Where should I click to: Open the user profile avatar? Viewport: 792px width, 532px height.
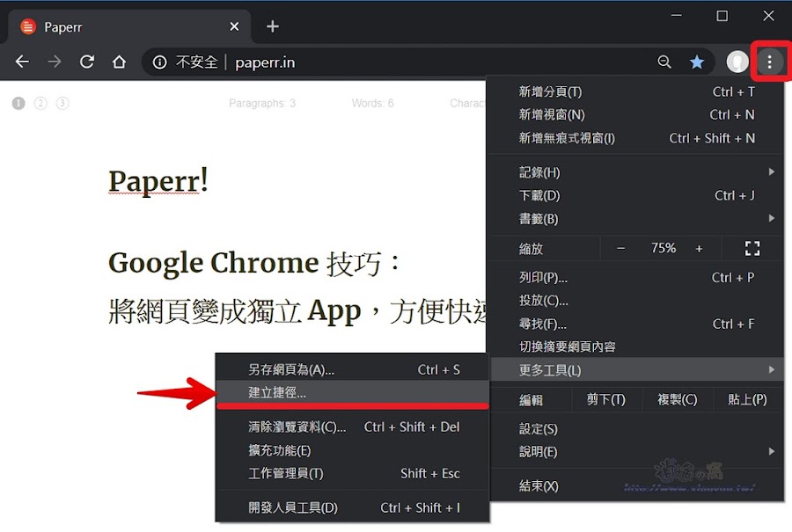(x=737, y=62)
